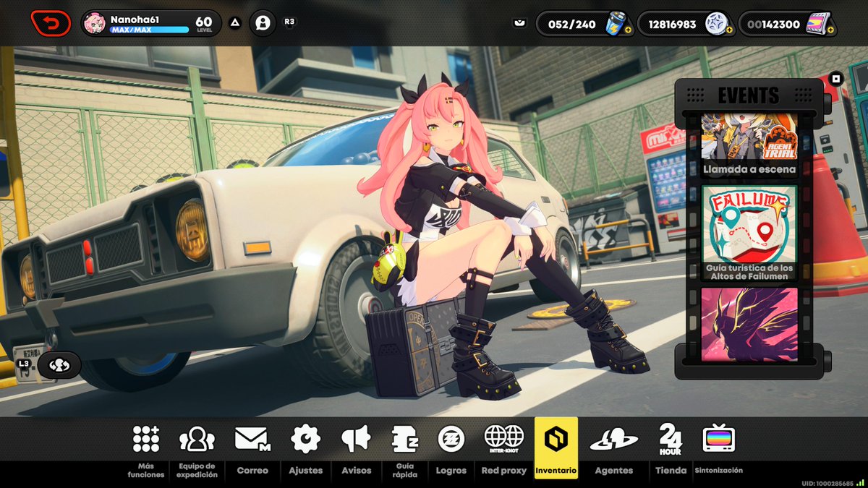868x488 pixels.
Task: Click the Ajustes label
Action: pos(305,470)
